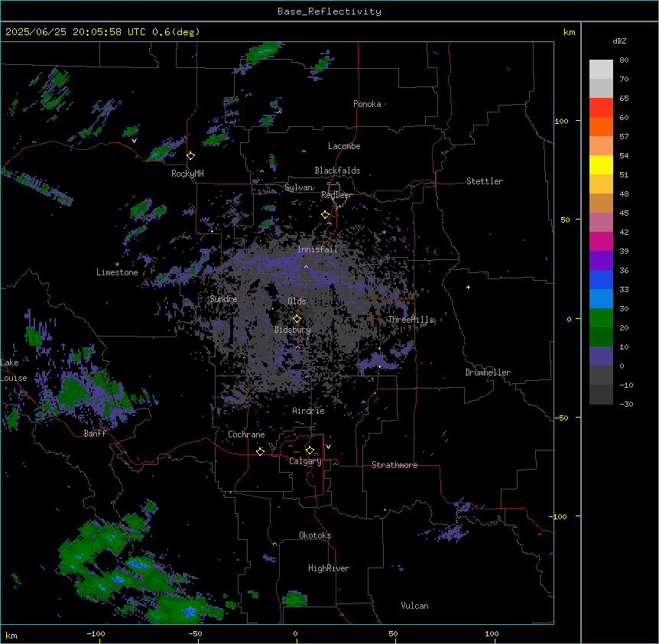This screenshot has height=644, width=659.
Task: Click the RockyMH label
Action: click(x=187, y=174)
